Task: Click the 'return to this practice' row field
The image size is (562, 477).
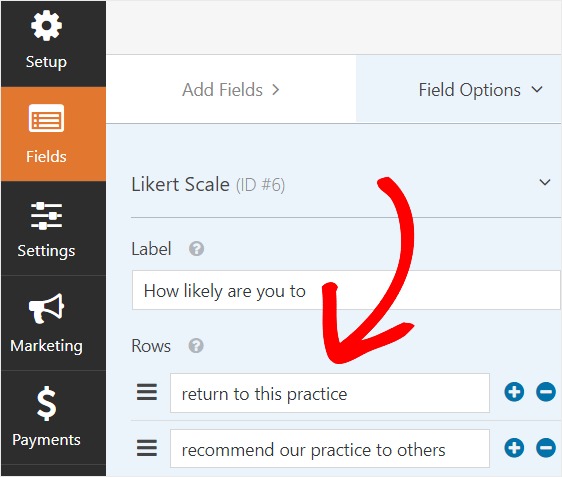Action: tap(330, 393)
